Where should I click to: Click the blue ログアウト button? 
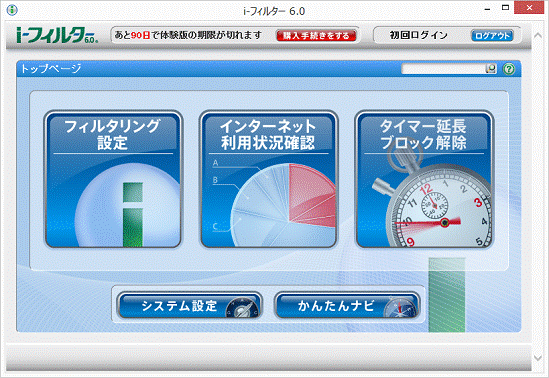492,35
